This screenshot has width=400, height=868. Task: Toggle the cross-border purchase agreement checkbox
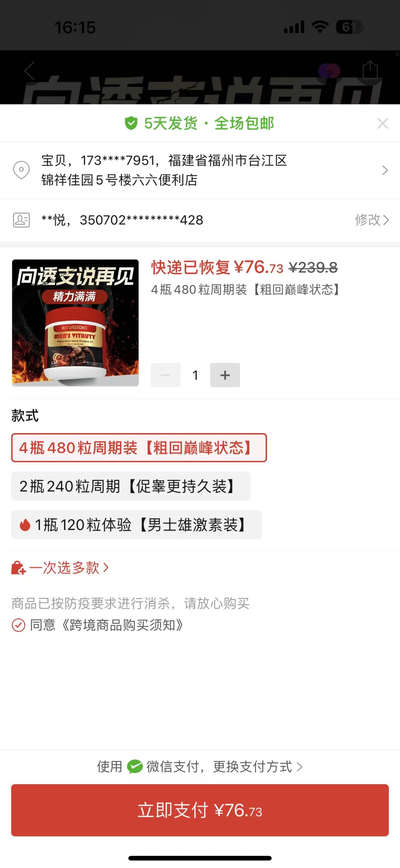pyautogui.click(x=18, y=625)
